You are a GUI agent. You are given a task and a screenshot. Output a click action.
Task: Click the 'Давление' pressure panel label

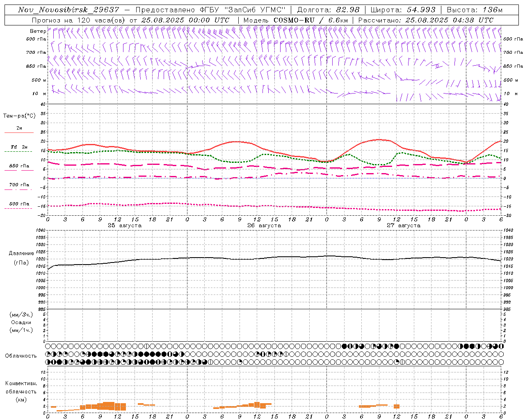(21, 253)
